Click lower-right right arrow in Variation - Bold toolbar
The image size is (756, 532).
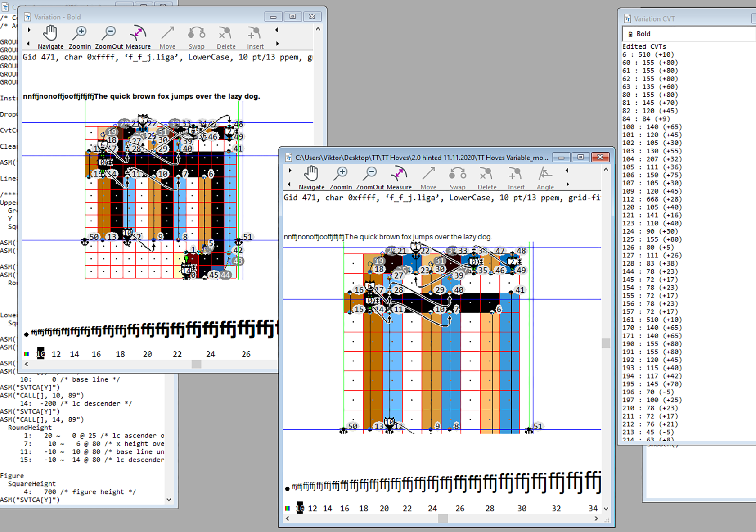277,44
